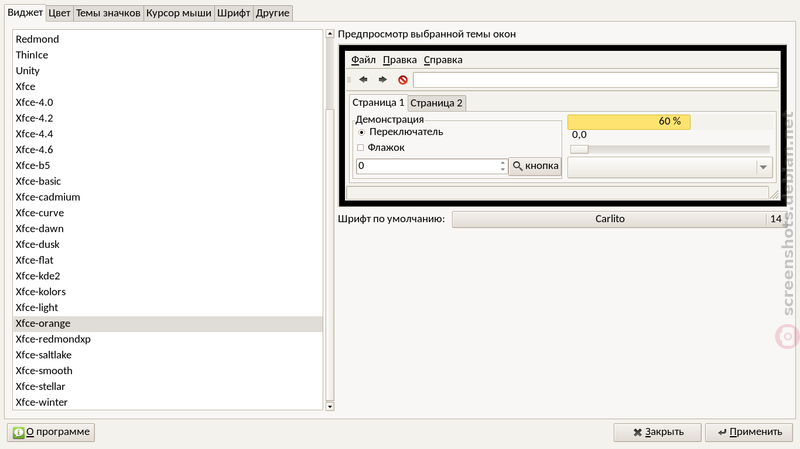Click the Применить button
This screenshot has height=449, width=800.
tap(749, 432)
